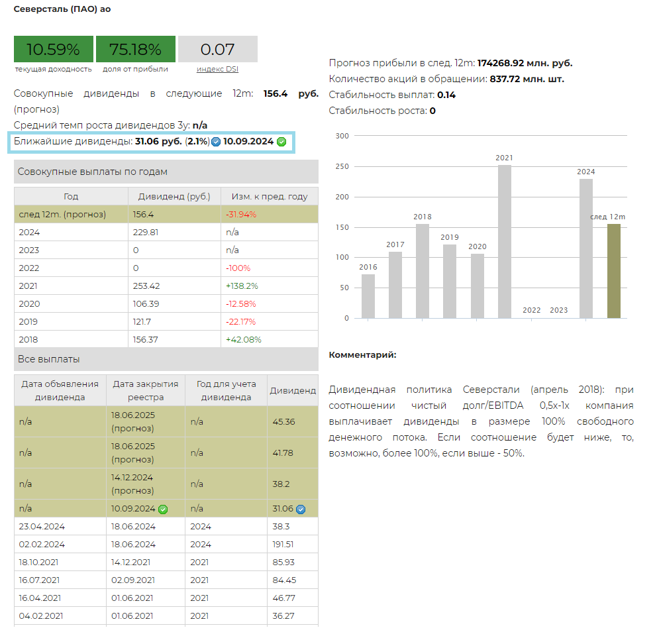Click the olive след. 12m forecast bar
657x644 pixels.
coord(614,271)
